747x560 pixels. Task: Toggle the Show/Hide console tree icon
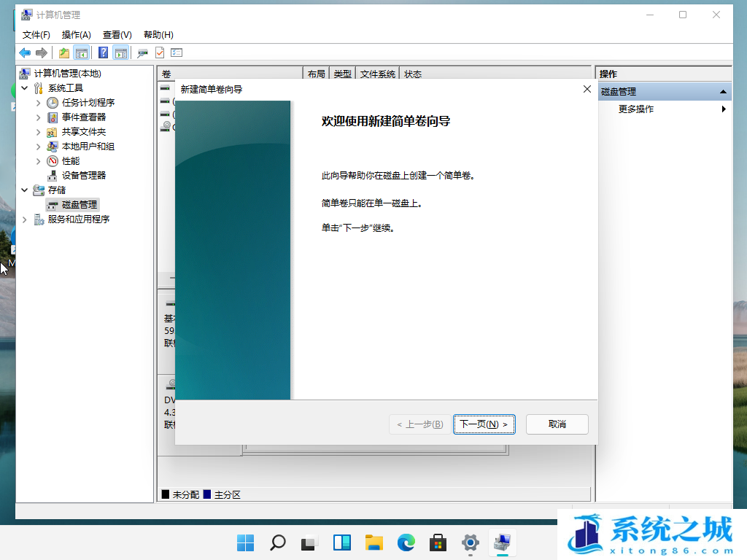pyautogui.click(x=82, y=52)
